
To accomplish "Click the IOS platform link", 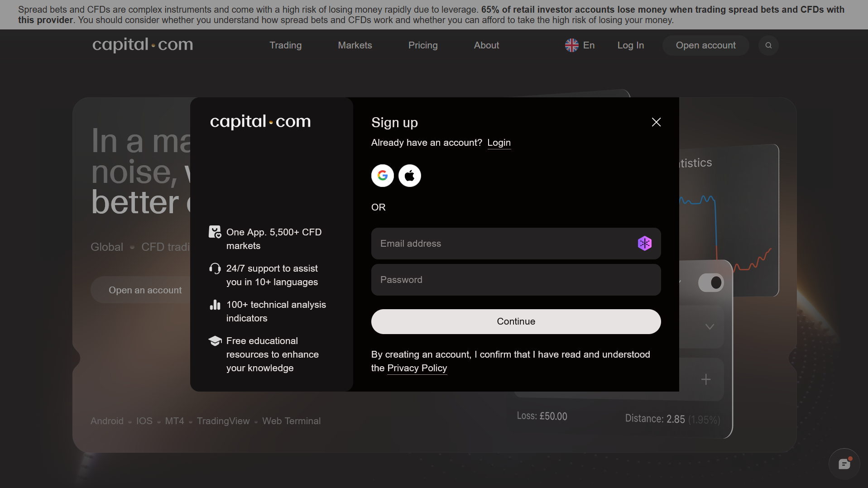I will (x=144, y=421).
